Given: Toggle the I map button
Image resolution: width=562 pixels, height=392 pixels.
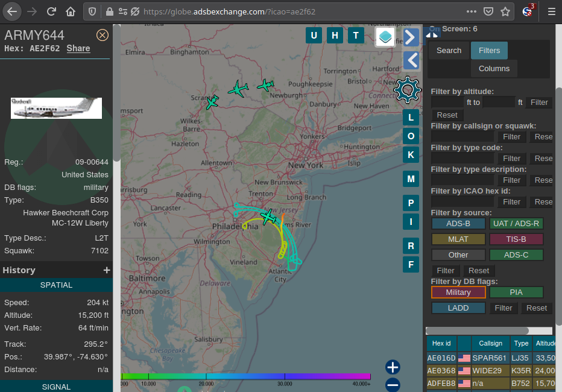Looking at the screenshot, I should point(411,222).
